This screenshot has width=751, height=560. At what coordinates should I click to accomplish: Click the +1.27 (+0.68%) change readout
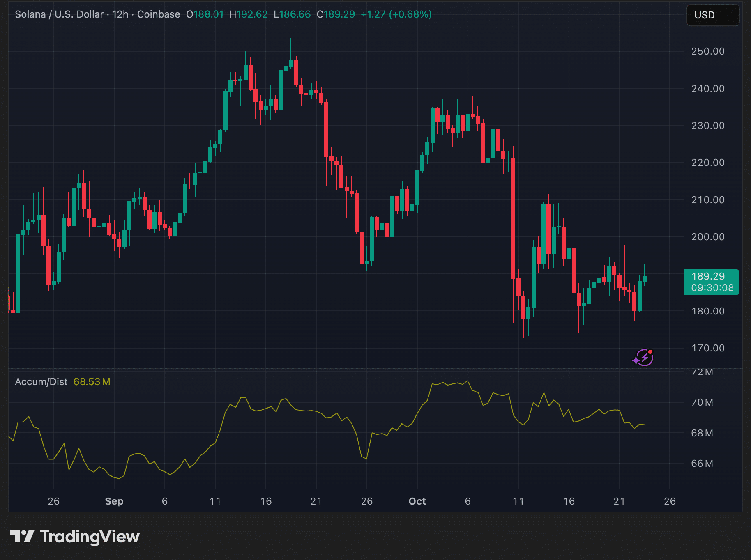click(396, 14)
